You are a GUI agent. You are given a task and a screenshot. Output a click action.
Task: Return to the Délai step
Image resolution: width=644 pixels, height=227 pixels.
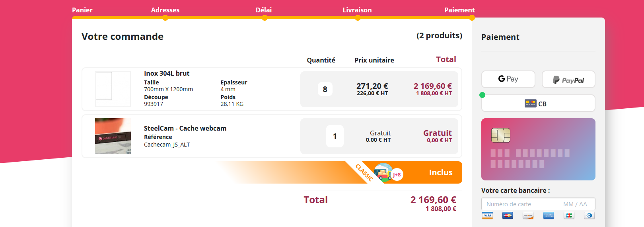click(x=264, y=10)
